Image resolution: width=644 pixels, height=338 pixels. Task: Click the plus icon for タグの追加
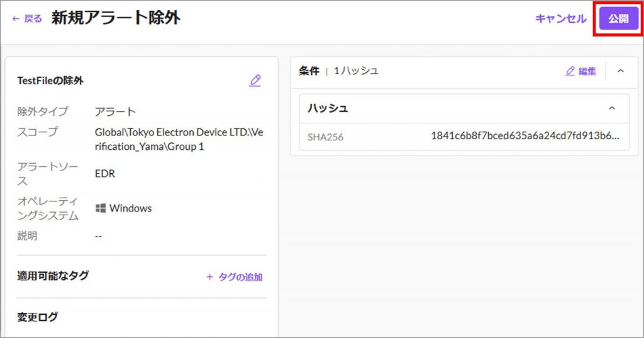click(x=210, y=277)
